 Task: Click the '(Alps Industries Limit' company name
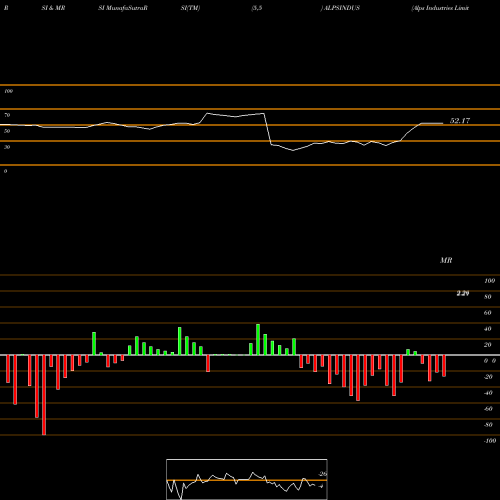click(x=440, y=8)
